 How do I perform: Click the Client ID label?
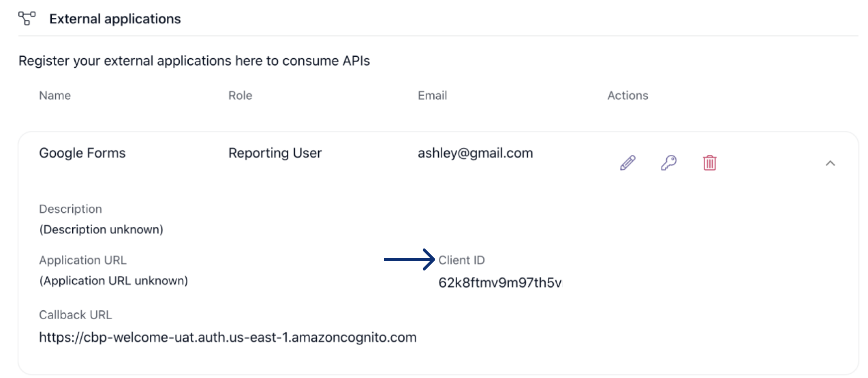tap(461, 260)
